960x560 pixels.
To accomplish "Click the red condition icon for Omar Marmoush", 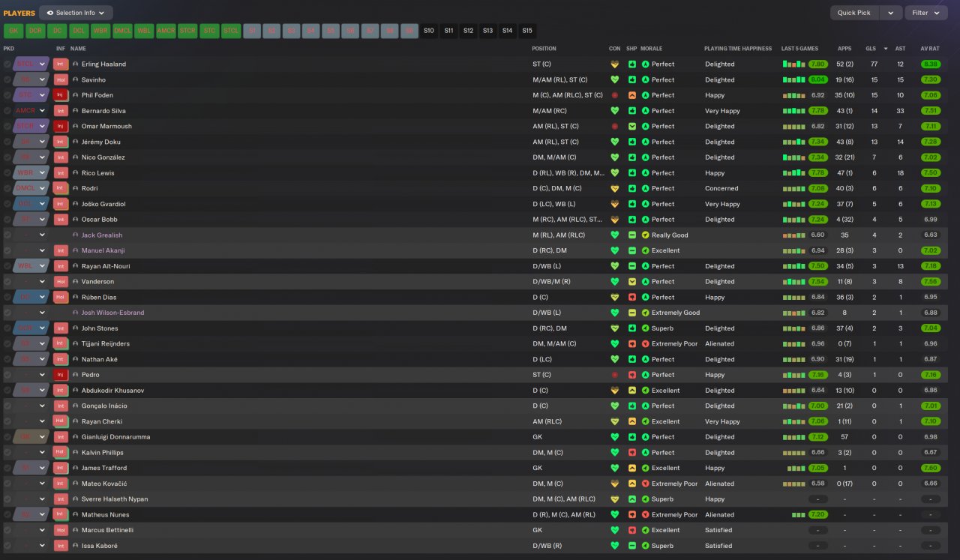I will pyautogui.click(x=615, y=127).
